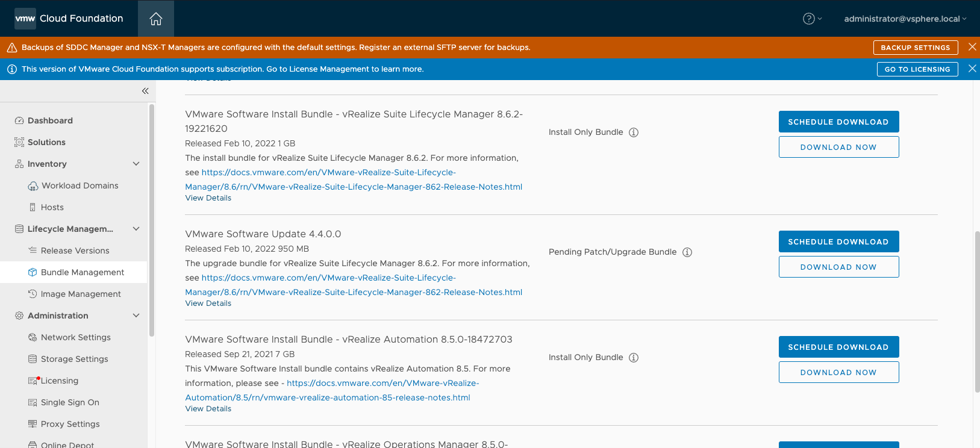Click the BACKUP SETTINGS button

(x=915, y=48)
